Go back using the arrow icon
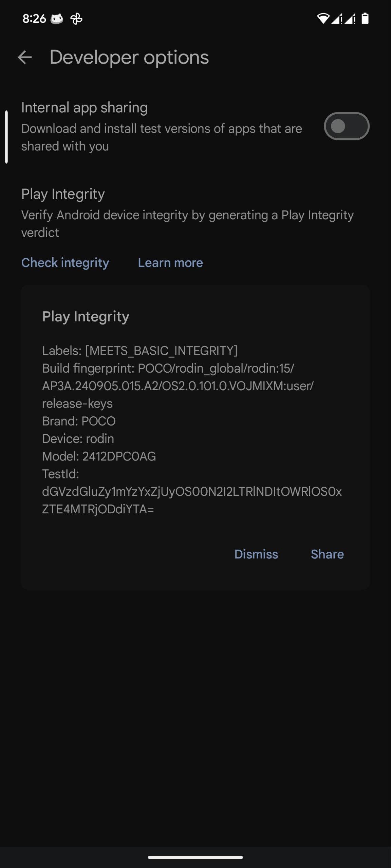The image size is (391, 868). coord(25,57)
